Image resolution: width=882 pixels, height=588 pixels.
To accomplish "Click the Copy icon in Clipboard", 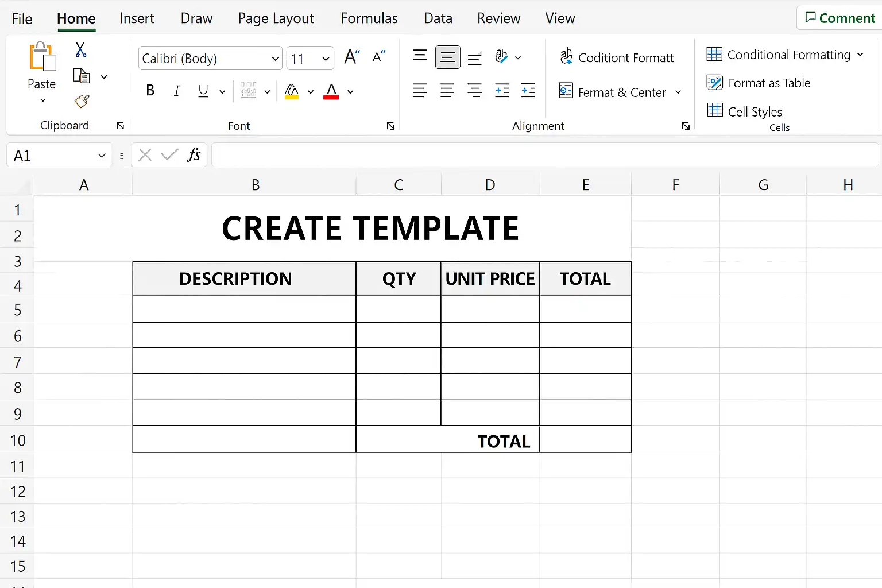I will (82, 76).
